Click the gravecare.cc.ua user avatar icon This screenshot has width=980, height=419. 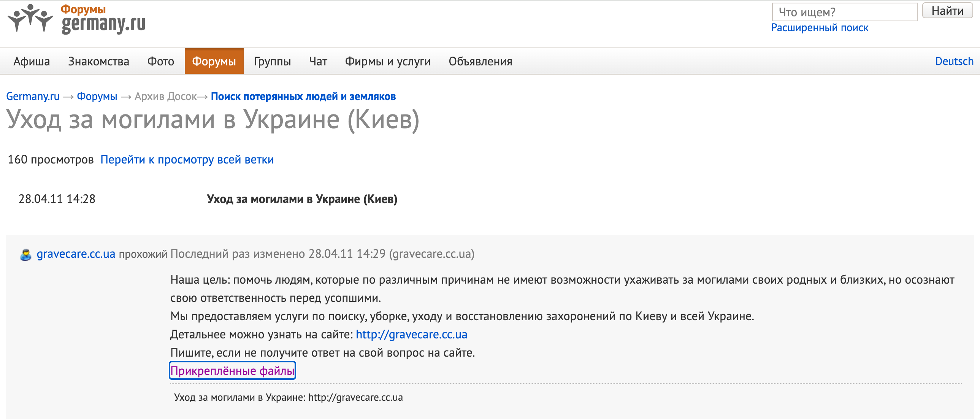[26, 254]
